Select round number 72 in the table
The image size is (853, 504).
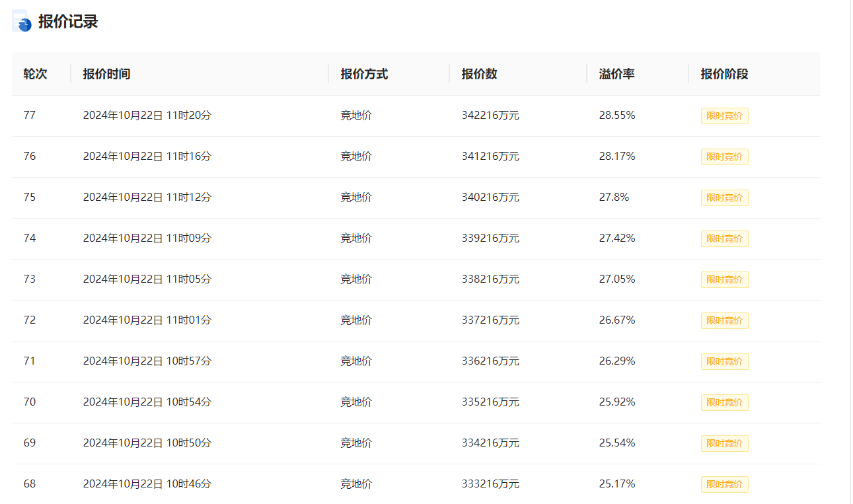coord(30,320)
